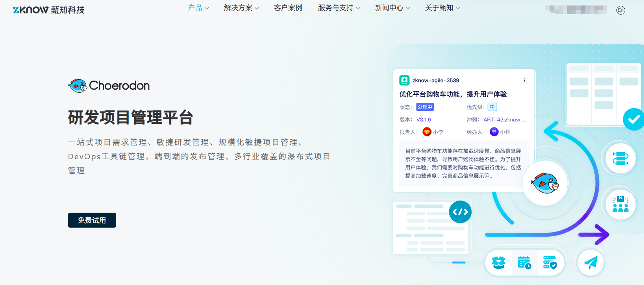644x285 pixels.
Task: Click the code brackets circle icon
Action: click(x=460, y=212)
